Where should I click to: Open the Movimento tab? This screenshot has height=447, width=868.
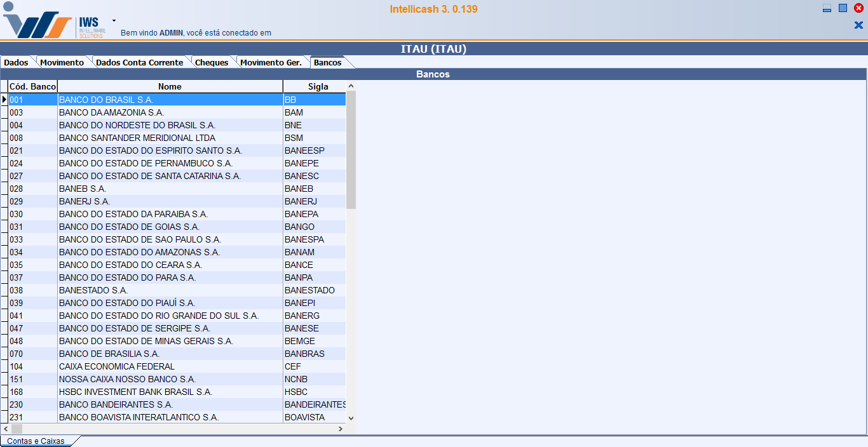pos(62,62)
